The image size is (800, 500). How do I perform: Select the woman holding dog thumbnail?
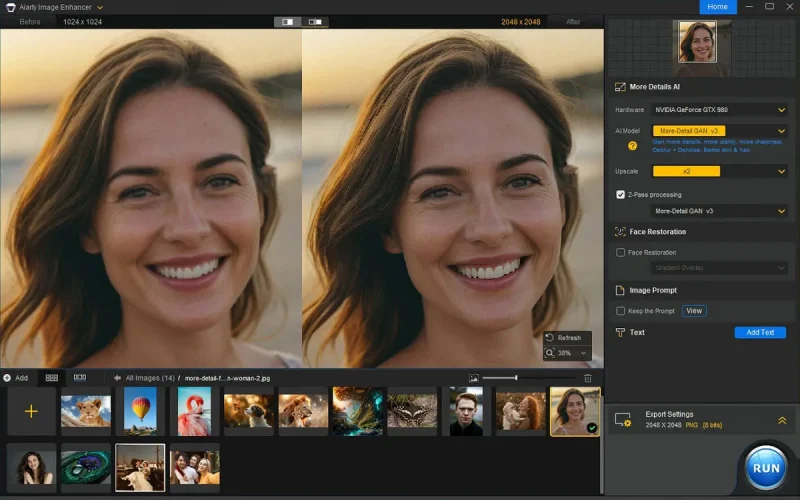coord(521,411)
